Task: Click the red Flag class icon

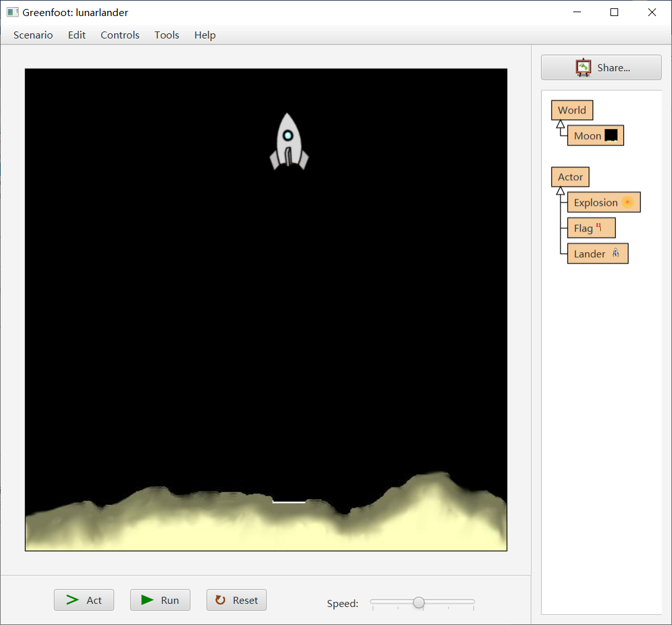Action: tap(599, 227)
